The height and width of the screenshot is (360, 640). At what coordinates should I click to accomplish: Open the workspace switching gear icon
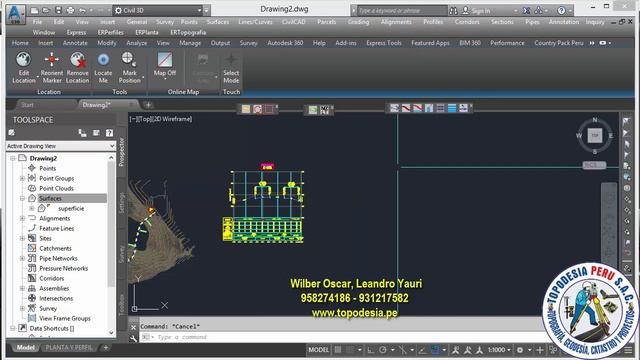pos(520,350)
